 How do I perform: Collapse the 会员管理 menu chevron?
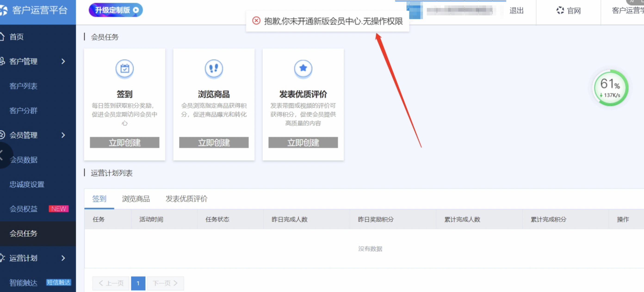coord(63,135)
